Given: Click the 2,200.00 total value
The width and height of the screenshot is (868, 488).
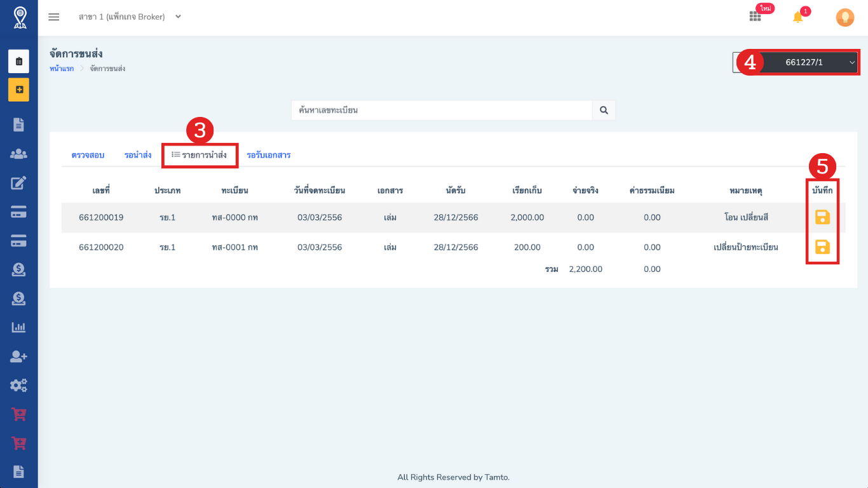Looking at the screenshot, I should [586, 269].
